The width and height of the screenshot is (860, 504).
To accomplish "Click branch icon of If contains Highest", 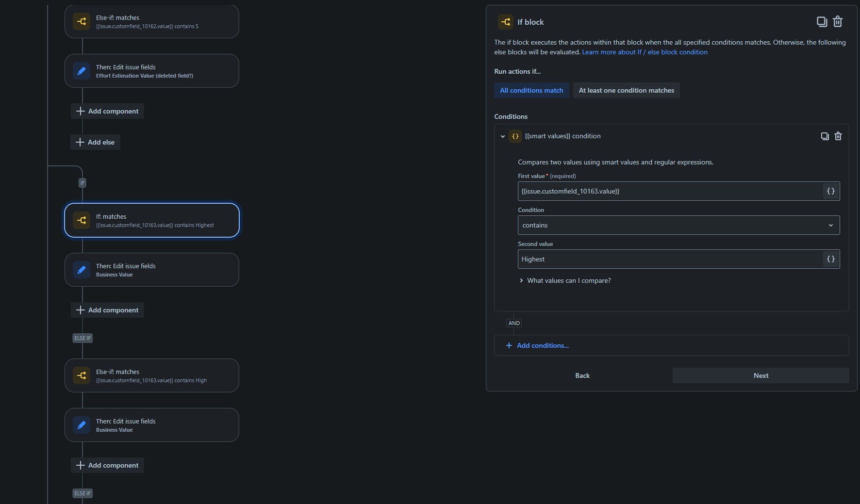I will click(82, 220).
